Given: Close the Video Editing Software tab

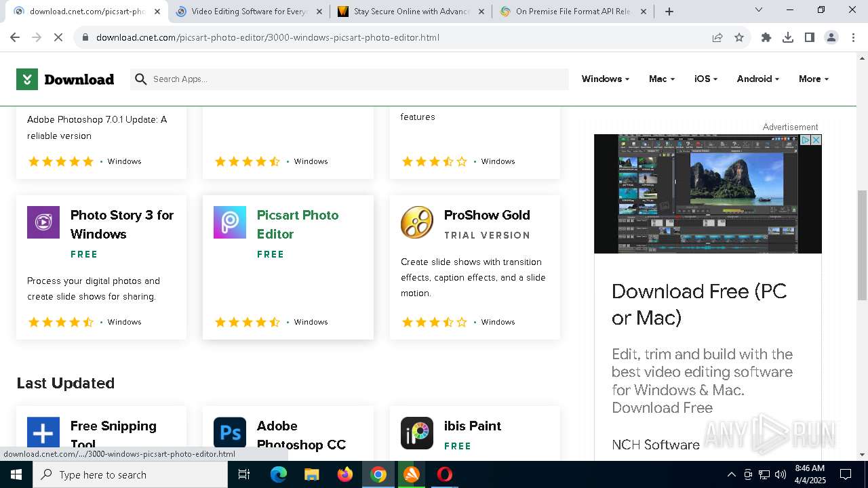Looking at the screenshot, I should point(319,12).
